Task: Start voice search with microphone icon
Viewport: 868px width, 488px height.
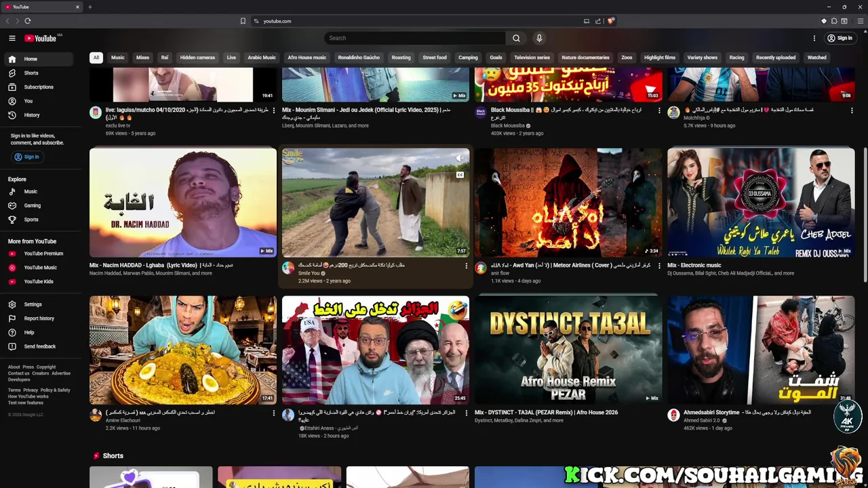Action: pyautogui.click(x=539, y=38)
